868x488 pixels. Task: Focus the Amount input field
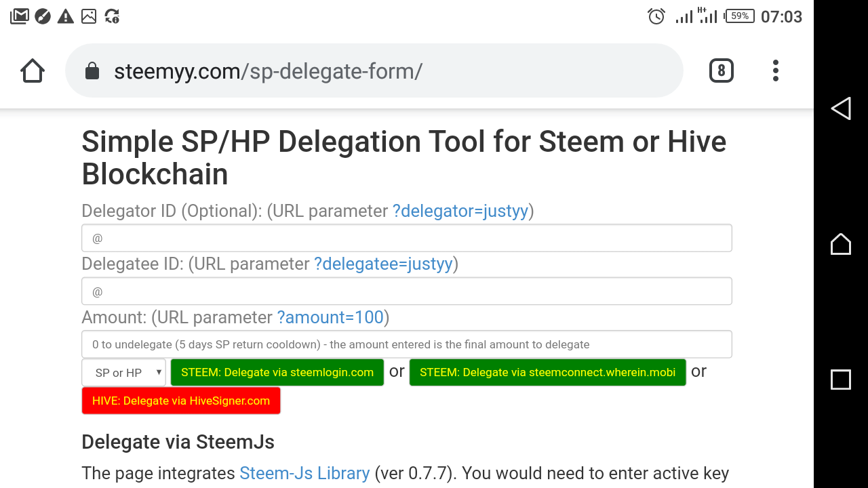(x=407, y=344)
